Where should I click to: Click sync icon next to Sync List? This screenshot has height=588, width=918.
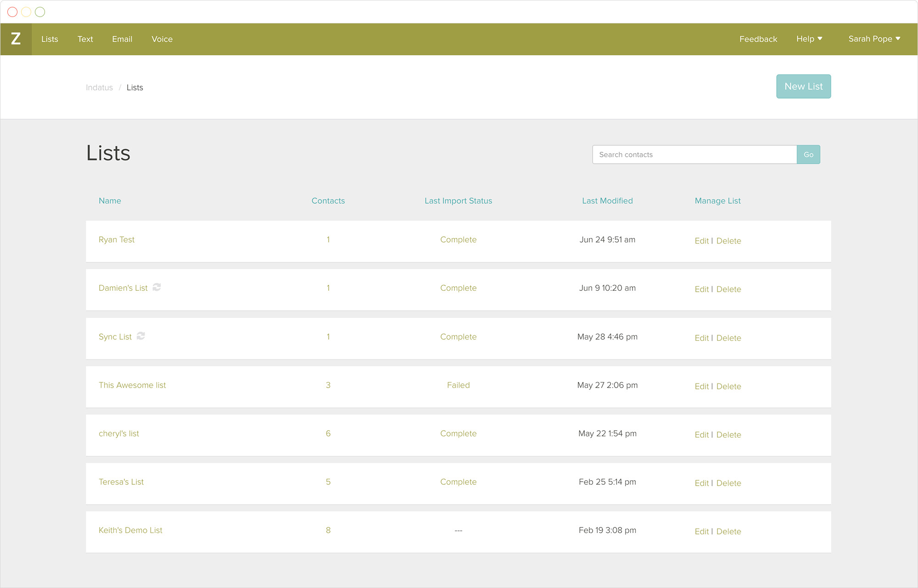(141, 336)
